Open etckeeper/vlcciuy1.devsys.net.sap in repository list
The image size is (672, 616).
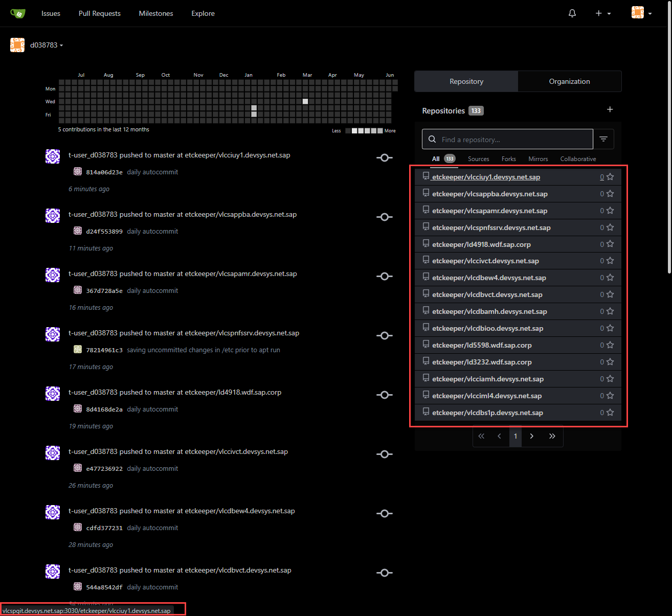pos(486,177)
